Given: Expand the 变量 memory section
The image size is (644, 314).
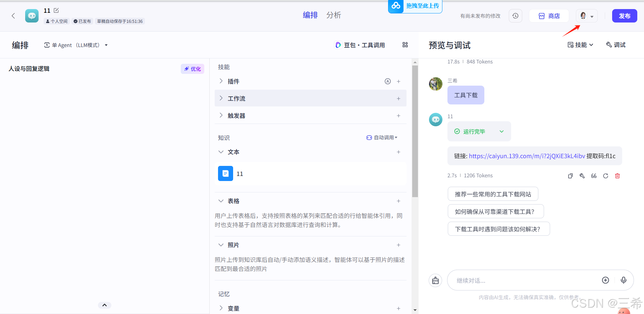Looking at the screenshot, I should [221, 308].
